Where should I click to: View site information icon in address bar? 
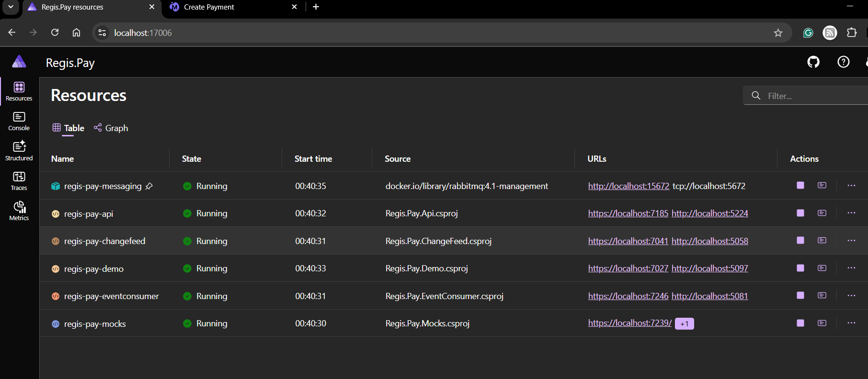click(102, 33)
